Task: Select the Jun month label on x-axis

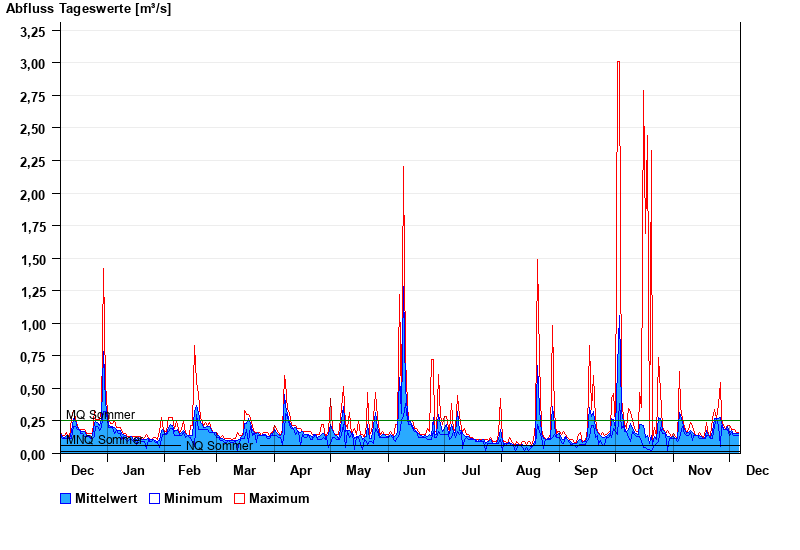Action: (413, 471)
